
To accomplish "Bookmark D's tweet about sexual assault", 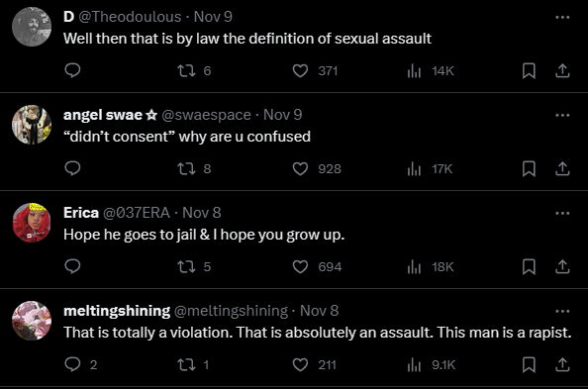I will [x=529, y=70].
